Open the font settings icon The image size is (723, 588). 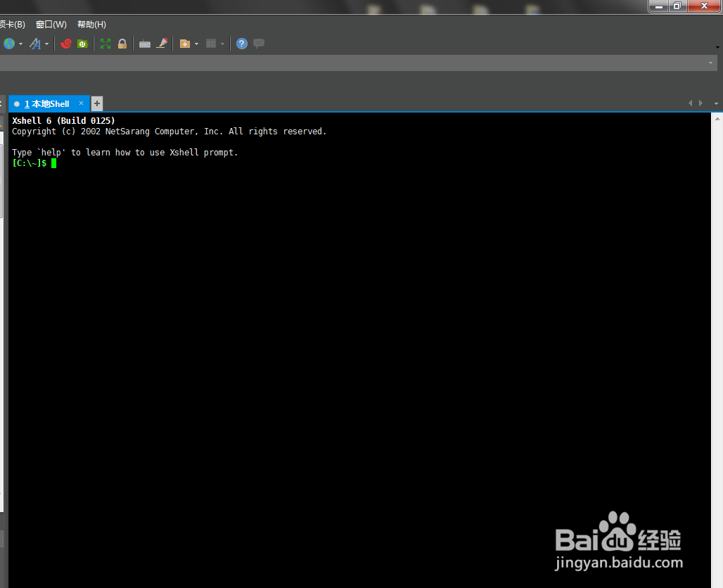[35, 44]
